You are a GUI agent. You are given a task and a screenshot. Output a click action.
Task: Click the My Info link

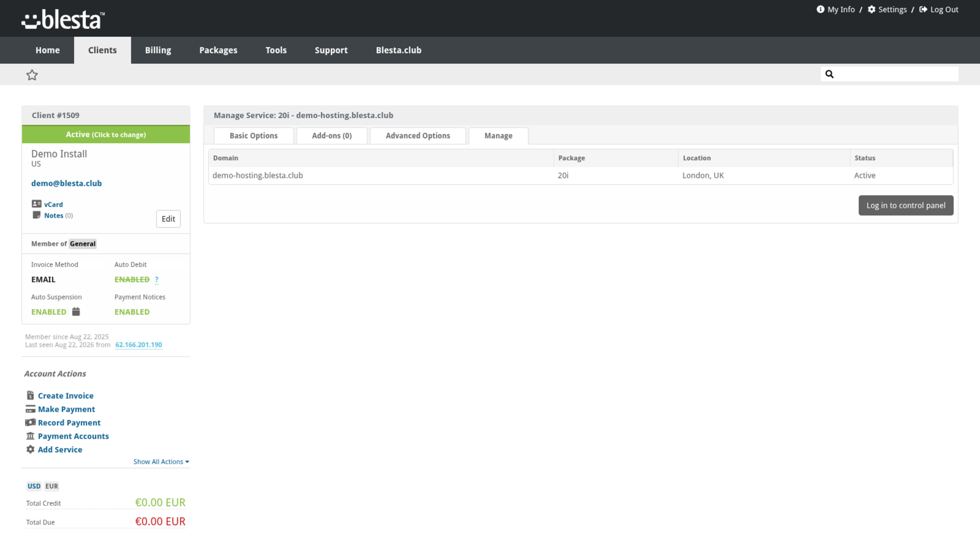(841, 9)
